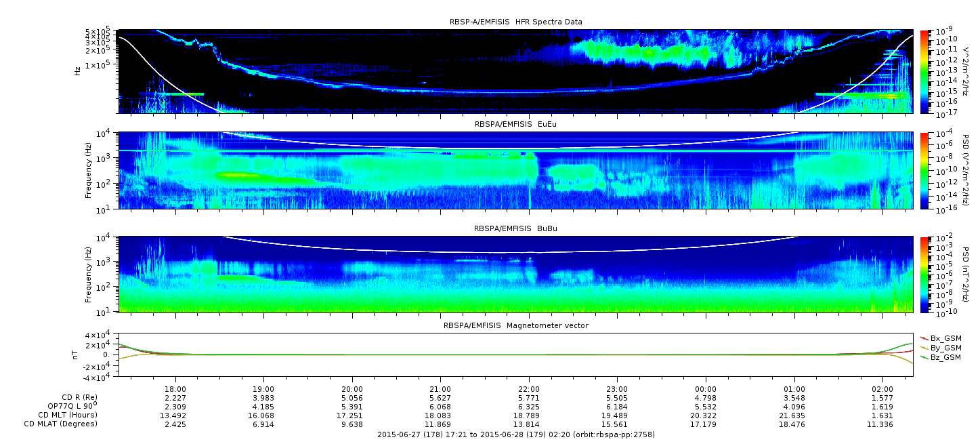Image resolution: width=980 pixels, height=446 pixels.
Task: Click the 18:00 time axis label
Action: click(175, 388)
